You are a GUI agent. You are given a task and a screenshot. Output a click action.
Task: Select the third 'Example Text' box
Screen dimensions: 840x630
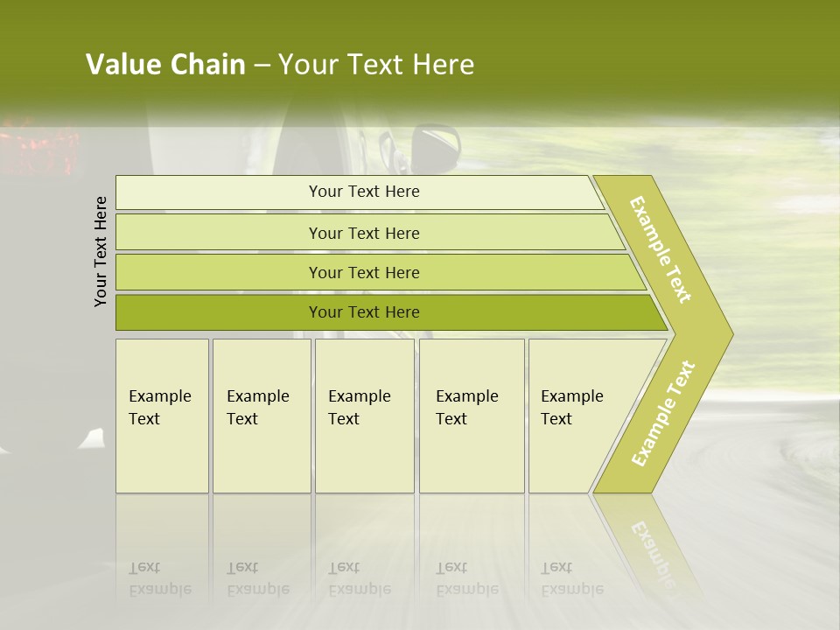[x=365, y=416]
